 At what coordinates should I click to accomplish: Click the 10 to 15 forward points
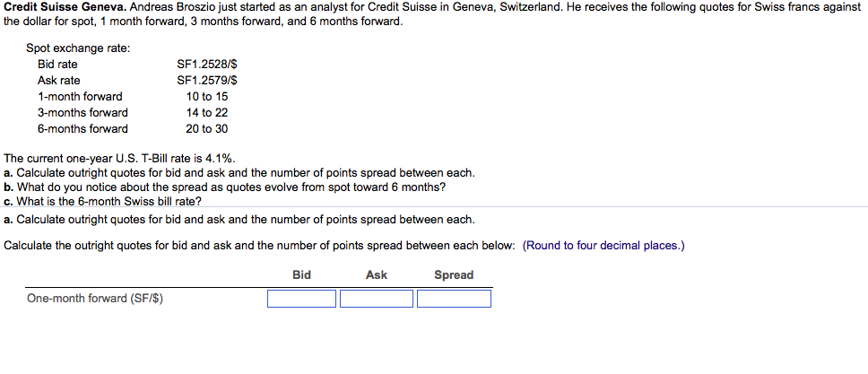point(207,97)
